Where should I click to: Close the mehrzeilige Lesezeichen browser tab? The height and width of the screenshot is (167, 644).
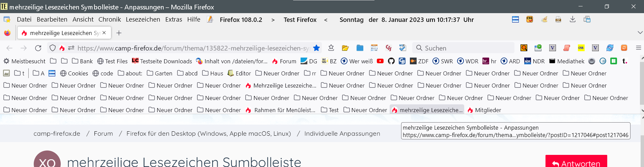click(104, 33)
